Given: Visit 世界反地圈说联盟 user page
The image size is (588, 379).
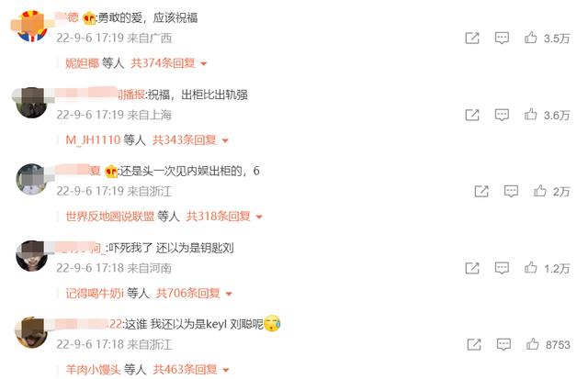Looking at the screenshot, I should [x=110, y=216].
